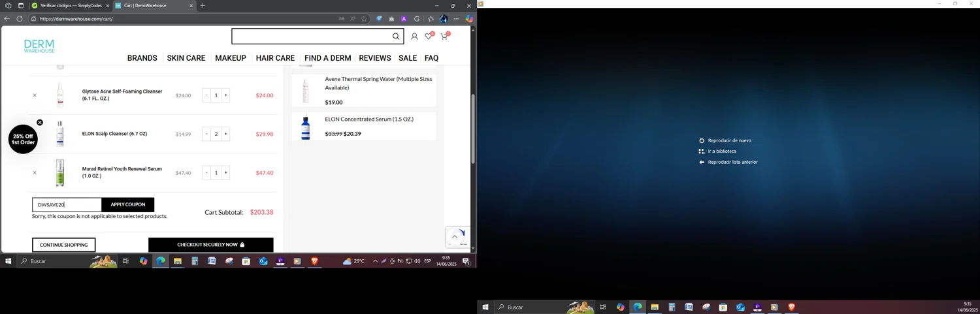The width and height of the screenshot is (980, 314).
Task: Click the Read aloud icon in address bar
Action: click(353, 19)
